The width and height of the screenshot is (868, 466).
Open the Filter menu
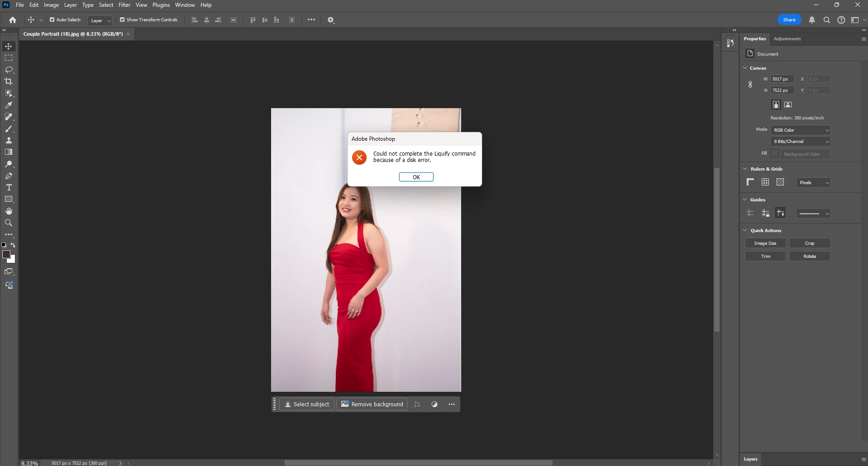[x=124, y=5]
